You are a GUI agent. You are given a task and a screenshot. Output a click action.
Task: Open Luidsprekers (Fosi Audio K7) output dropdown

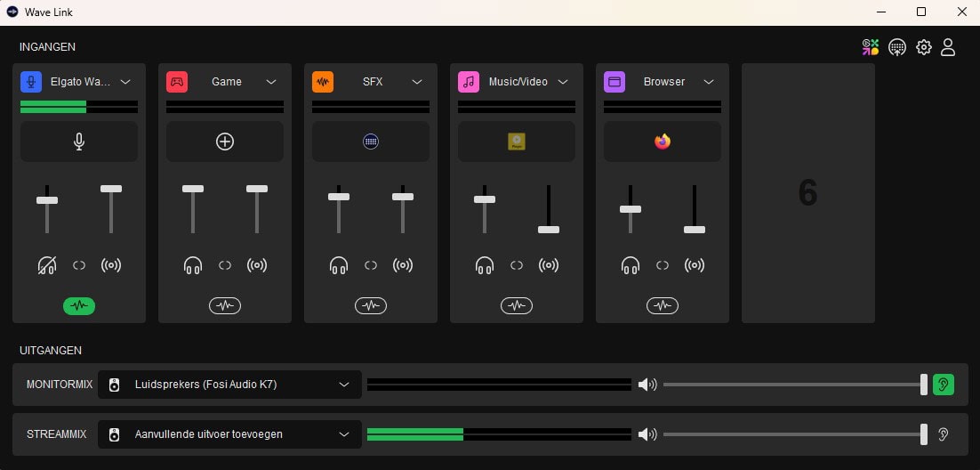pyautogui.click(x=230, y=385)
